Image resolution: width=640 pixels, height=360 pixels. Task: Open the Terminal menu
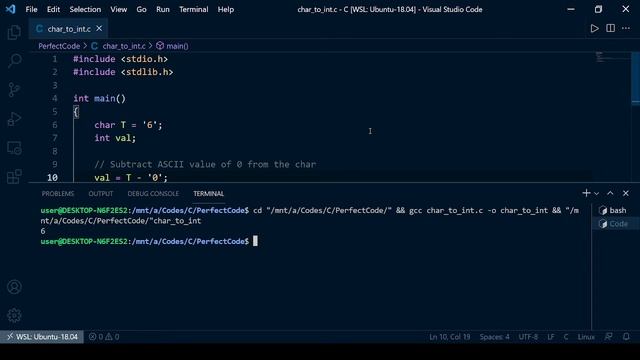point(193,9)
